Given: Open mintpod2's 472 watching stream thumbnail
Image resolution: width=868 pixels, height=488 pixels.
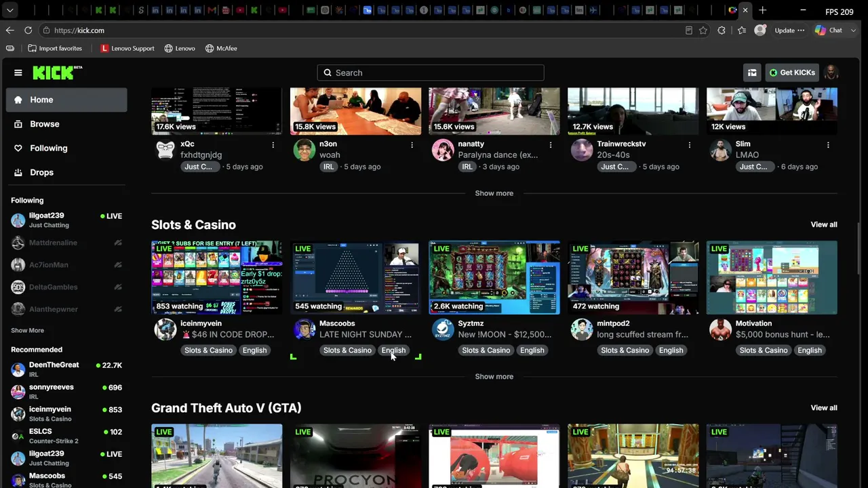Looking at the screenshot, I should [x=633, y=277].
